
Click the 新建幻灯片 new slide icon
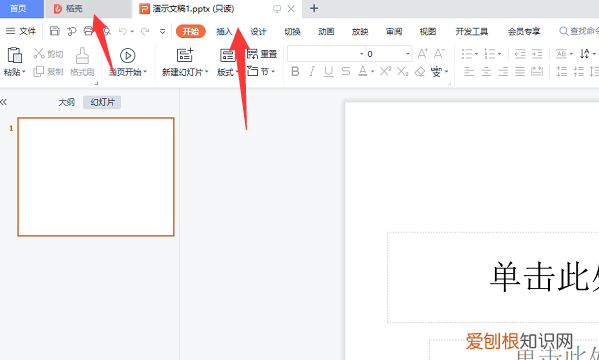185,55
